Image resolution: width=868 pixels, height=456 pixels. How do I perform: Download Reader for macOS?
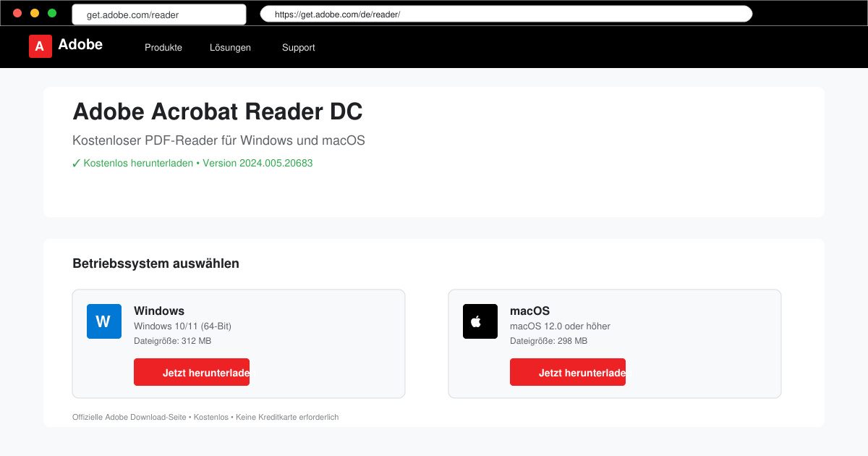pyautogui.click(x=568, y=372)
